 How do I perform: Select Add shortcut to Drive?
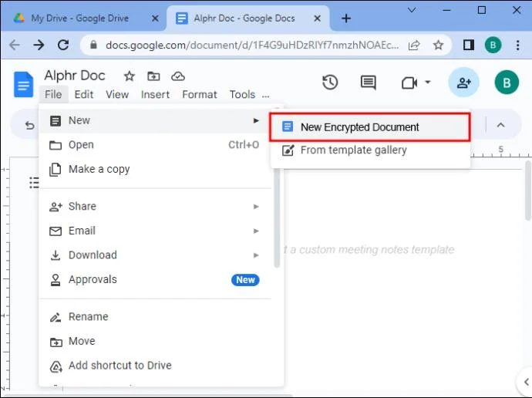[x=156, y=366]
